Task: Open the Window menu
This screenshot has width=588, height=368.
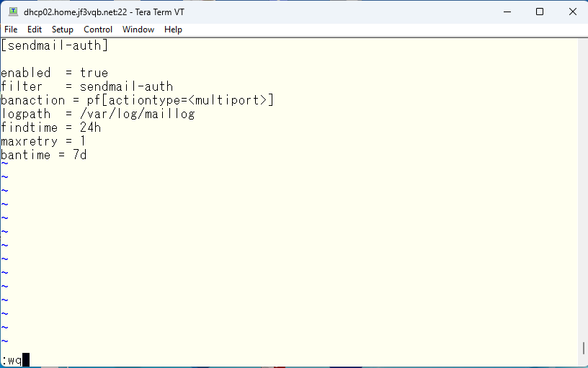Action: [x=138, y=30]
